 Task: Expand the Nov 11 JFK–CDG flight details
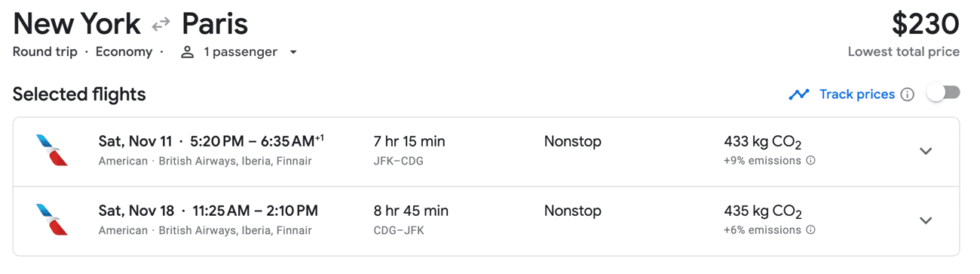pos(926,151)
